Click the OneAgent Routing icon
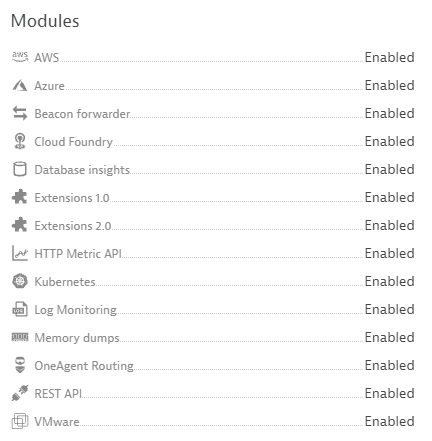This screenshot has height=441, width=432. pos(20,365)
